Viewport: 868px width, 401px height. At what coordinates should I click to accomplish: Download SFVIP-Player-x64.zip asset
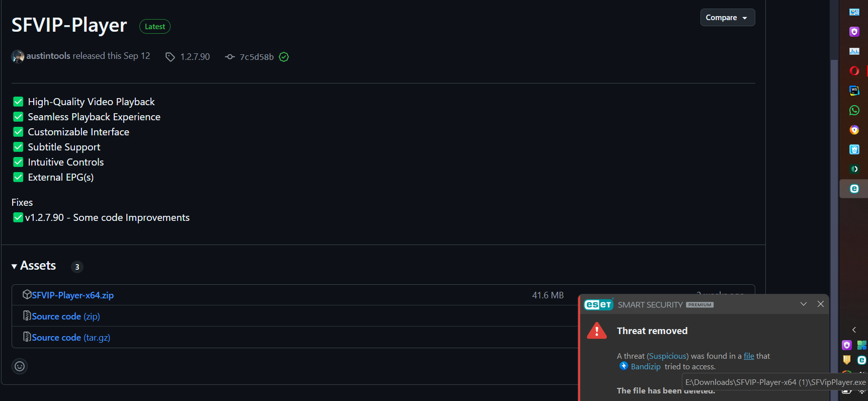click(73, 295)
